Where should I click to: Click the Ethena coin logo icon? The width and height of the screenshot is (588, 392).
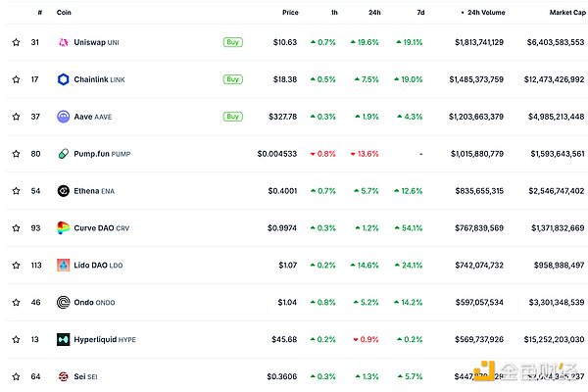pyautogui.click(x=64, y=191)
